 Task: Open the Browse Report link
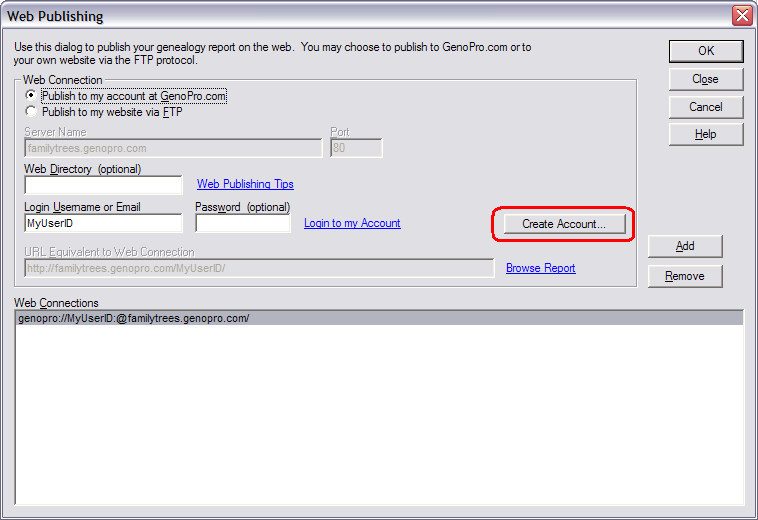pos(540,268)
